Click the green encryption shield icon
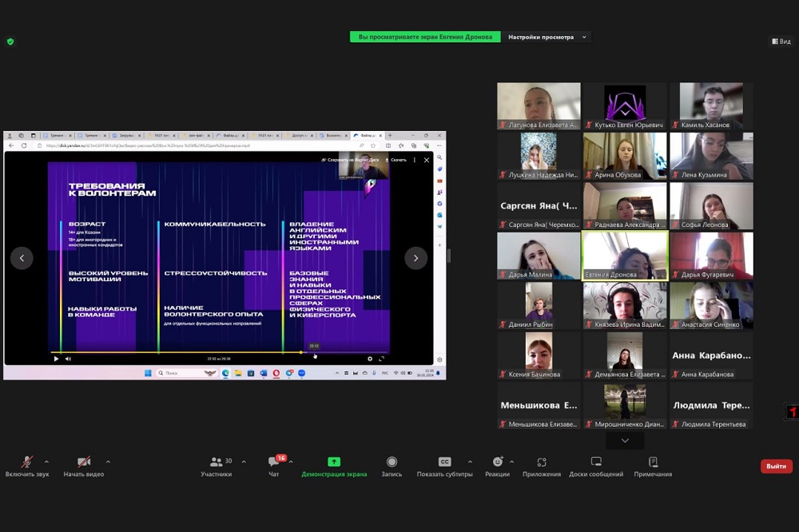This screenshot has height=532, width=799. (x=10, y=42)
